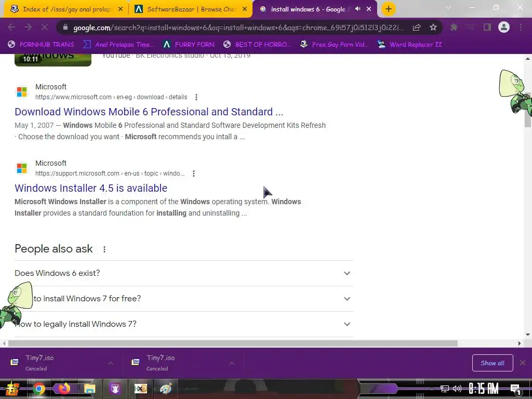Open the tab search chevron in title bar
The image size is (532, 399).
tap(448, 7)
